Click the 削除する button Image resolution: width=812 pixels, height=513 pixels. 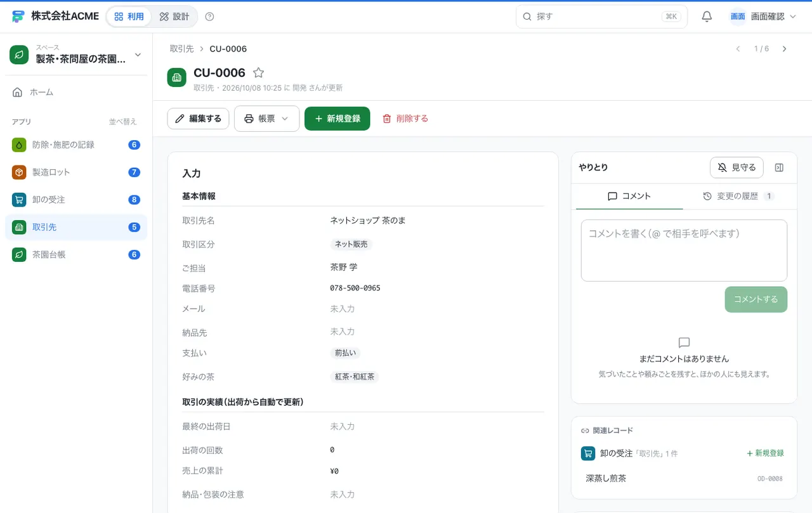405,119
